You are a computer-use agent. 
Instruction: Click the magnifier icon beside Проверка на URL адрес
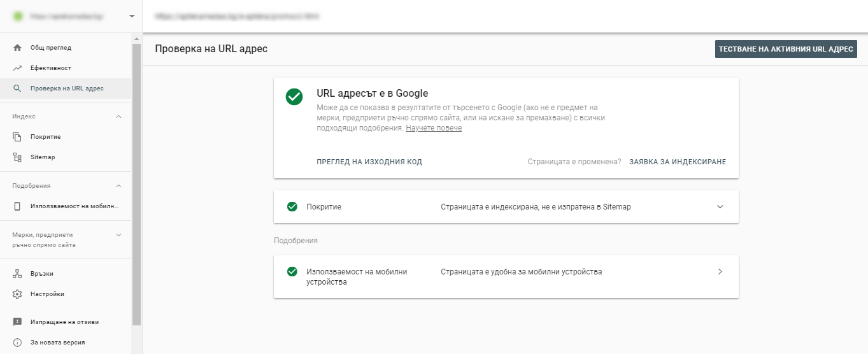[x=17, y=88]
